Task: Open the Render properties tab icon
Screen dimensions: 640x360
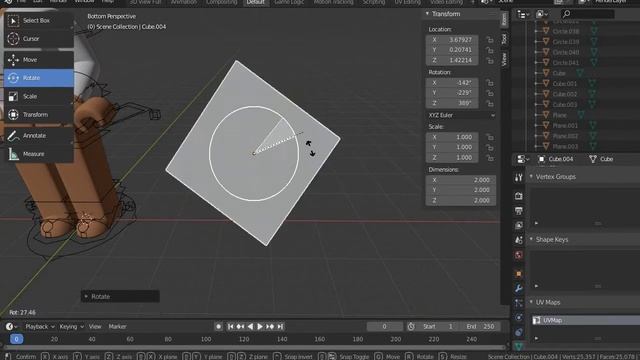Action: point(518,196)
